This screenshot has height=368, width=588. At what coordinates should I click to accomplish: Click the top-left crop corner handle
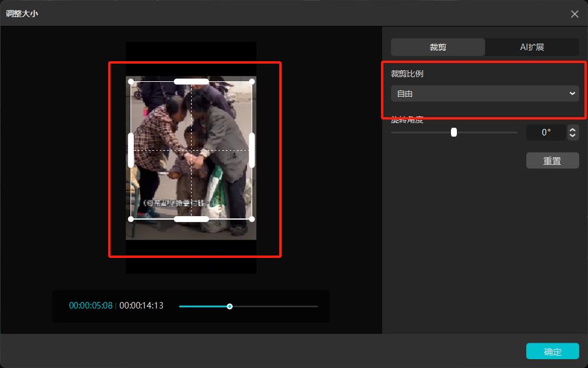point(131,81)
